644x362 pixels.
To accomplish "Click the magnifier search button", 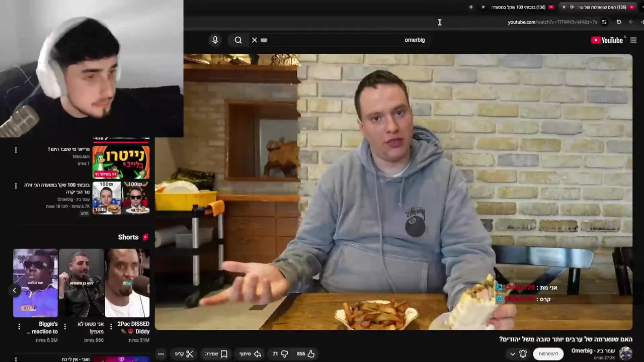I will (238, 40).
